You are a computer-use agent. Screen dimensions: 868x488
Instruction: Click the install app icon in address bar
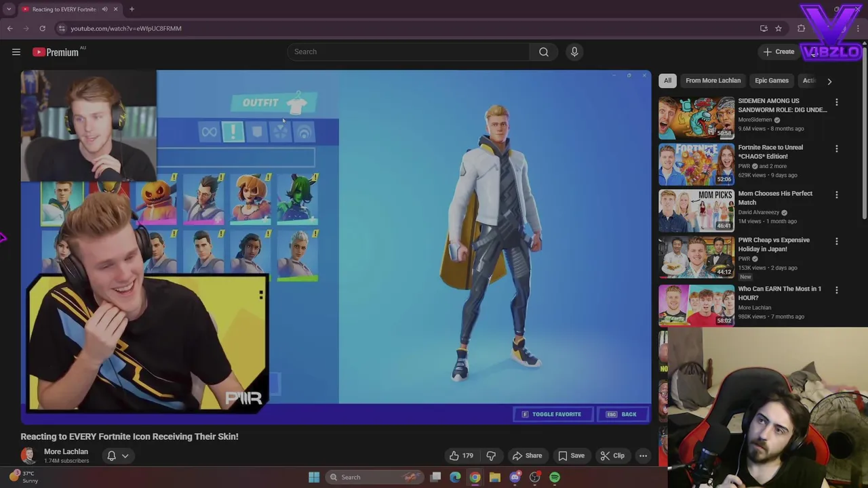point(764,28)
